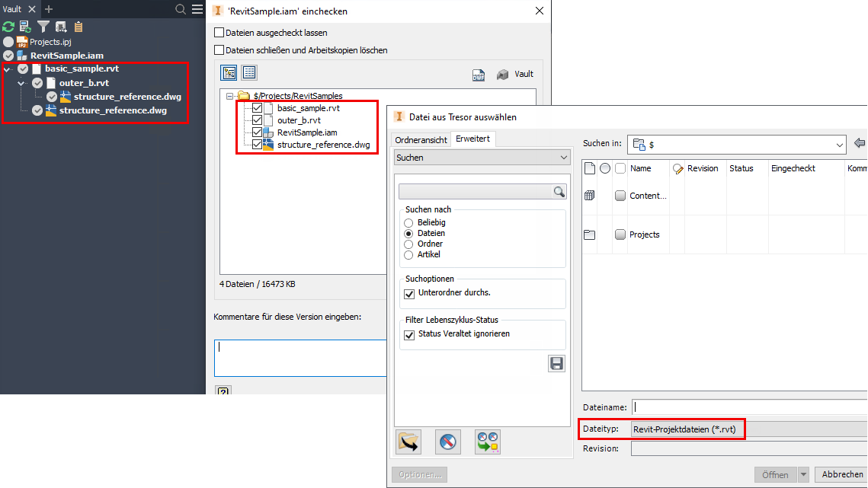The height and width of the screenshot is (488, 868).
Task: Click the circle status column header icon
Action: tap(605, 168)
